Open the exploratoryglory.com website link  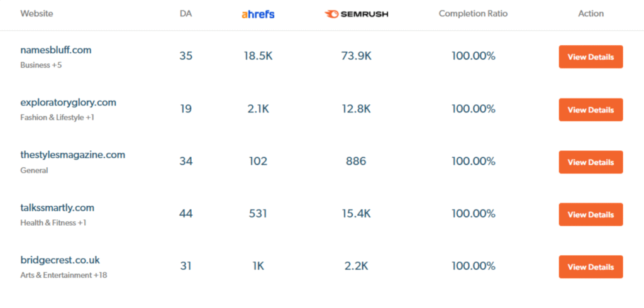pos(69,102)
